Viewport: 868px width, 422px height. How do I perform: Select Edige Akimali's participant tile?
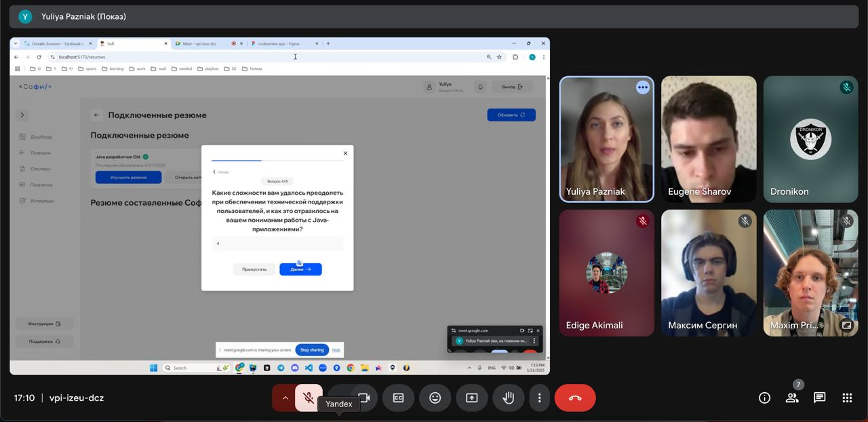606,273
